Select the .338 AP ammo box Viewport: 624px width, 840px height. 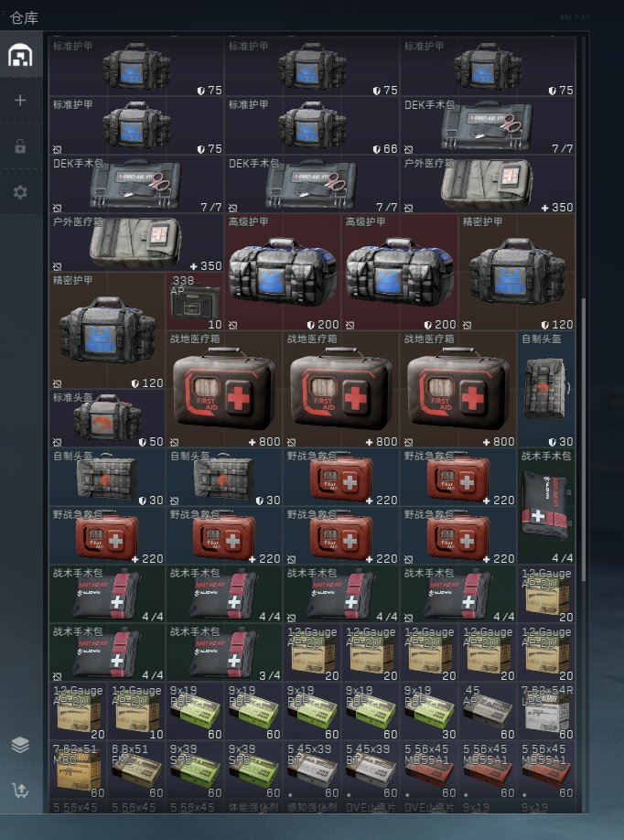(x=195, y=301)
